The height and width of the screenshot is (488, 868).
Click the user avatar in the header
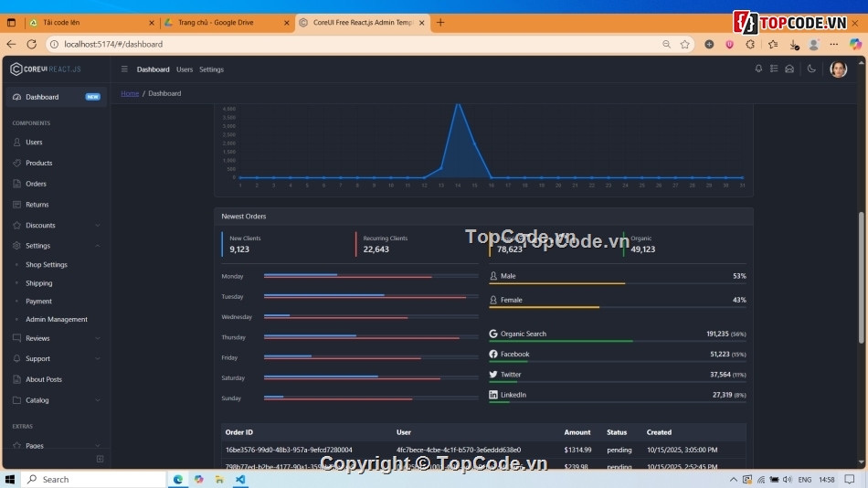pos(838,69)
